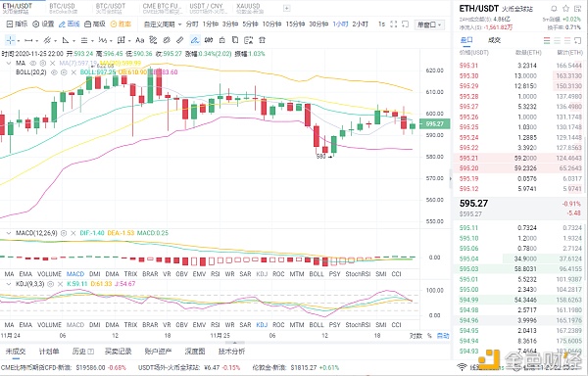
Task: Click ask price 595.31 row
Action: pyautogui.click(x=520, y=66)
